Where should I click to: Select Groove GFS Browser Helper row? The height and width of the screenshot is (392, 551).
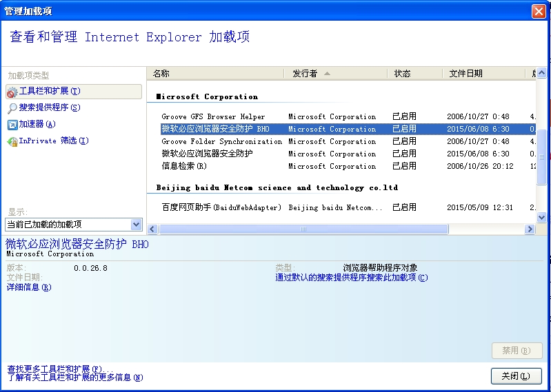[x=213, y=117]
